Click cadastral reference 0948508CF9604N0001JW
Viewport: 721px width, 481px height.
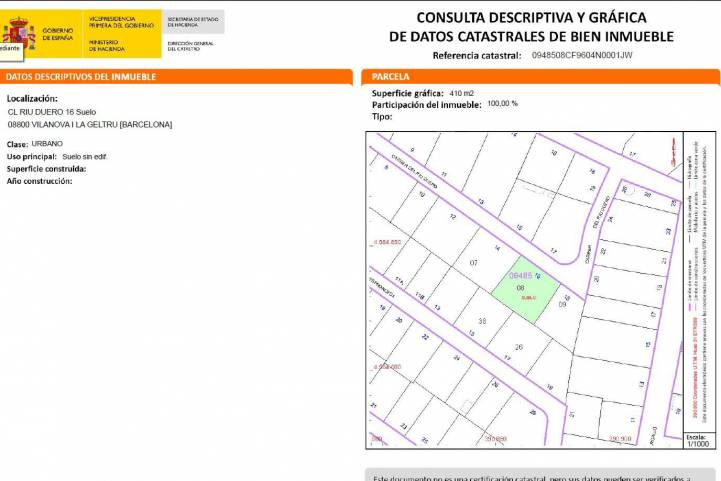[582, 55]
